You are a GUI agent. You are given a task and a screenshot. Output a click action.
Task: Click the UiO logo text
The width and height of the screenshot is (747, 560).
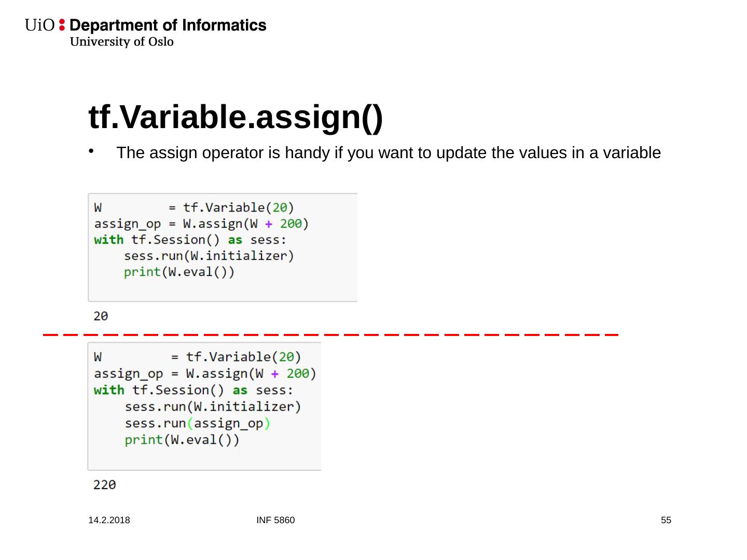coord(39,25)
